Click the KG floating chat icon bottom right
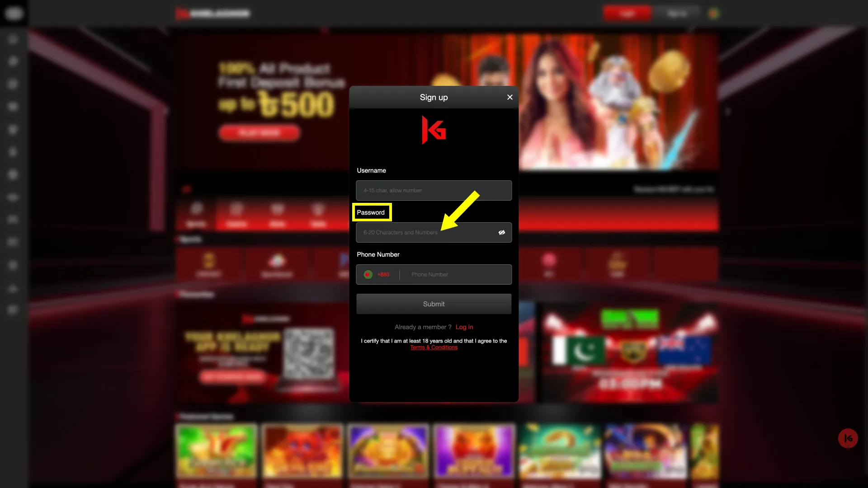Screen dimensions: 868x488 click(848, 438)
